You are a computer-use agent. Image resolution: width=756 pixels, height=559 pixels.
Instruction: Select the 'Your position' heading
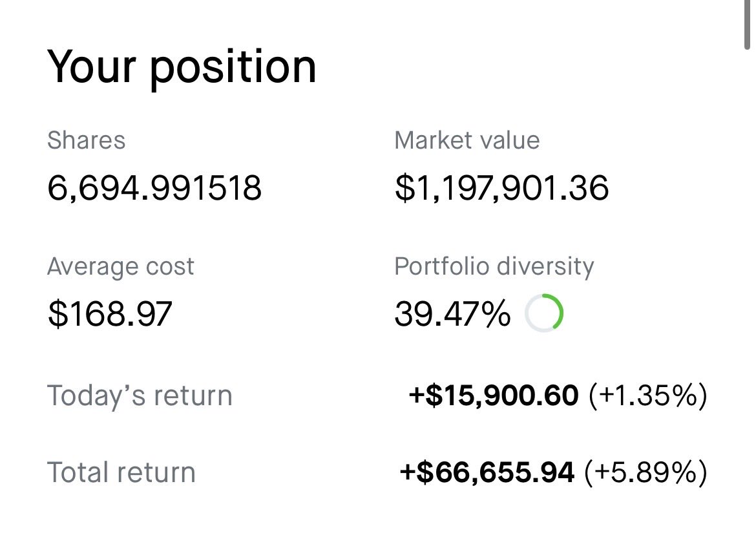point(182,67)
